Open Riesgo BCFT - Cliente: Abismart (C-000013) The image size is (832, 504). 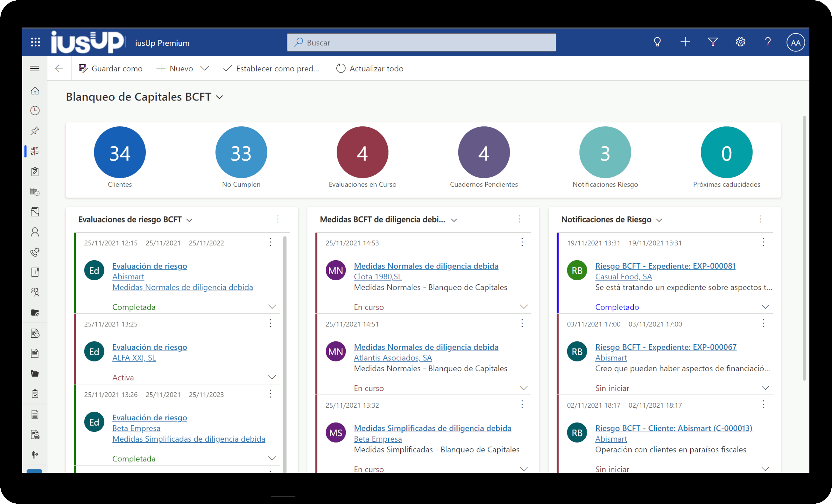click(673, 428)
